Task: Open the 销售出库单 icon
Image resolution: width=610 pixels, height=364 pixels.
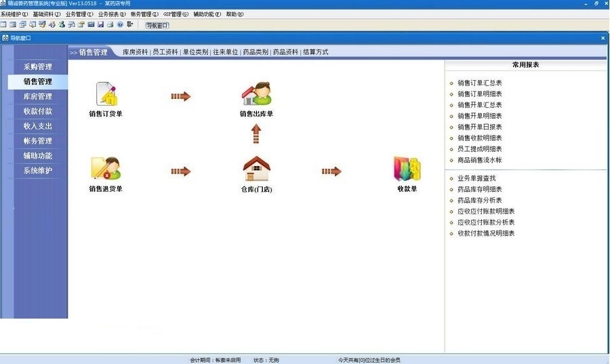Action: point(256,94)
